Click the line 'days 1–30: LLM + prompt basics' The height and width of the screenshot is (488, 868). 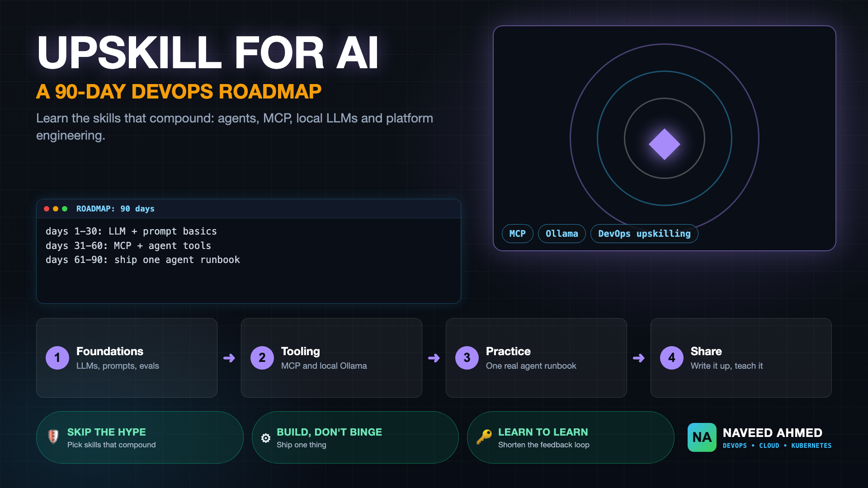click(x=131, y=231)
